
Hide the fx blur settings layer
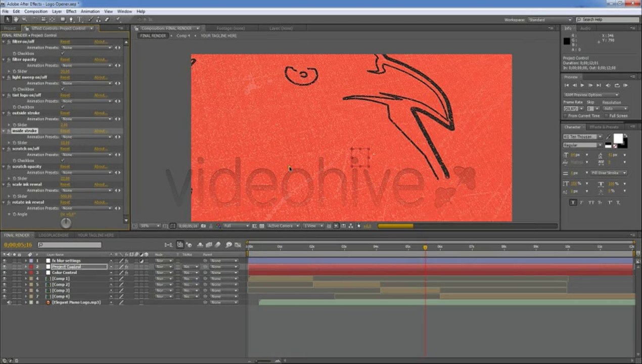click(5, 261)
